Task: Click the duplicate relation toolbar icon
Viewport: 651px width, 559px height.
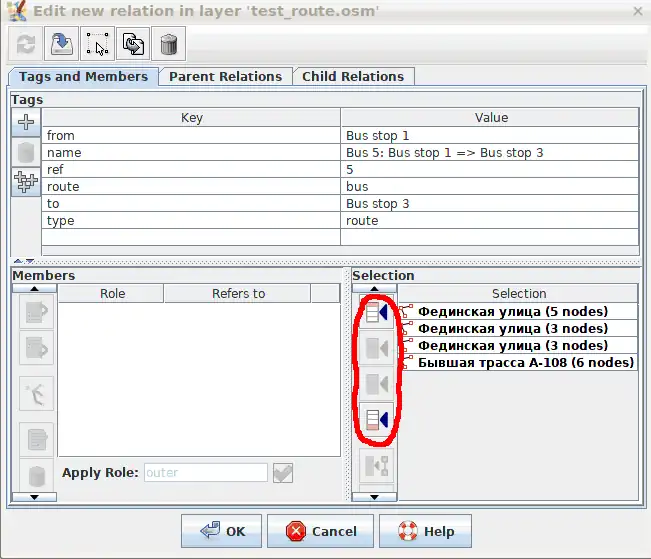Action: pyautogui.click(x=133, y=44)
